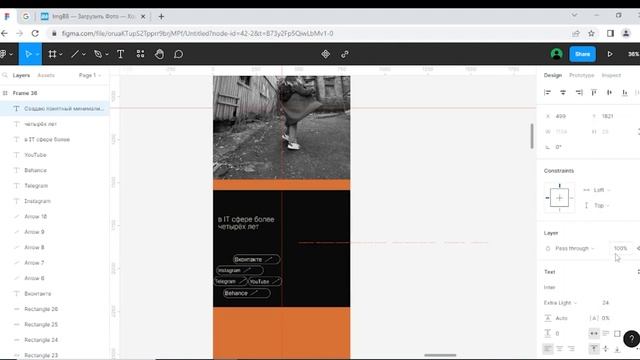Expand the Move tools dropdown arrow
This screenshot has width=640, height=360.
37,54
